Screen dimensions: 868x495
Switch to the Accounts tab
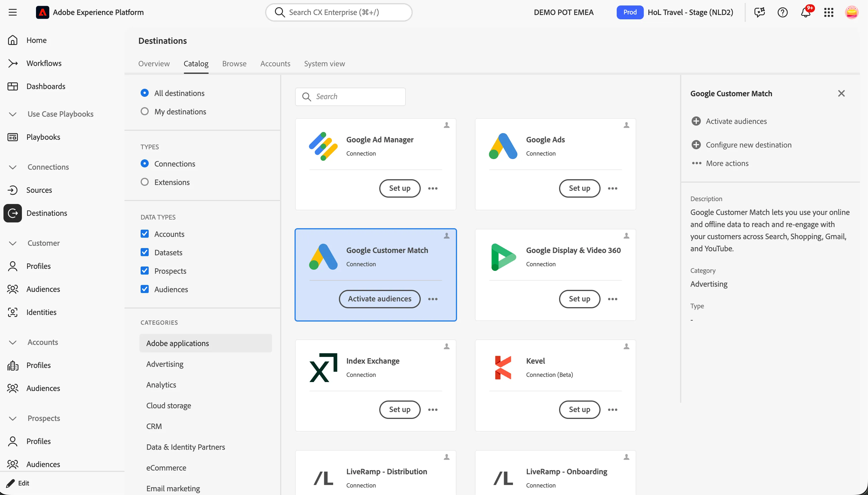(275, 64)
